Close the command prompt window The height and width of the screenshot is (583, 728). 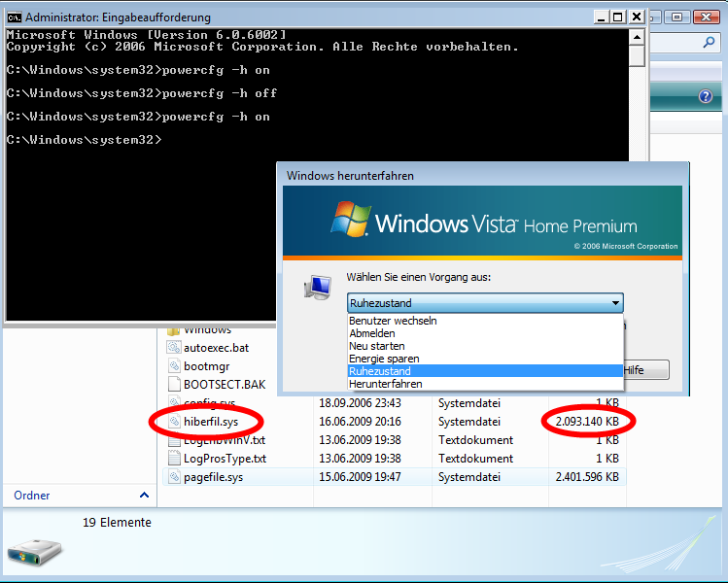(637, 17)
